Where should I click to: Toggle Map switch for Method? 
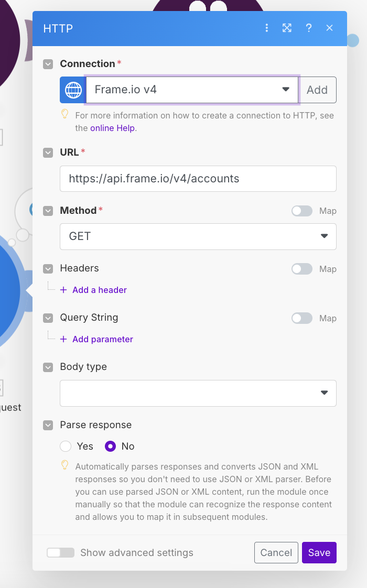point(302,211)
